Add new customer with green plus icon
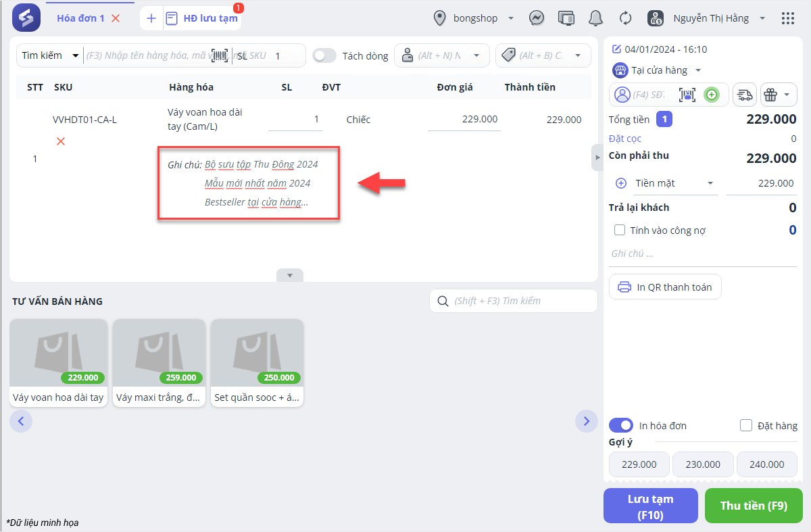This screenshot has height=532, width=811. click(711, 95)
